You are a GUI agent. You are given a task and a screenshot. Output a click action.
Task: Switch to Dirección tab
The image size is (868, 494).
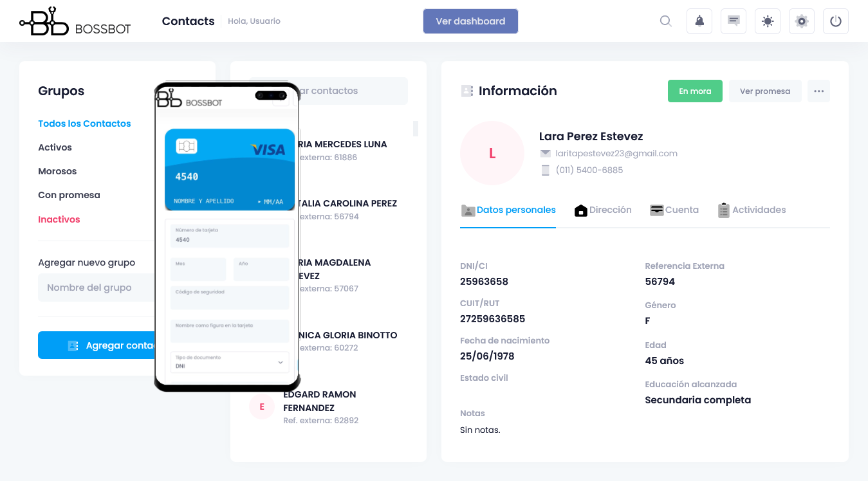[x=603, y=210]
